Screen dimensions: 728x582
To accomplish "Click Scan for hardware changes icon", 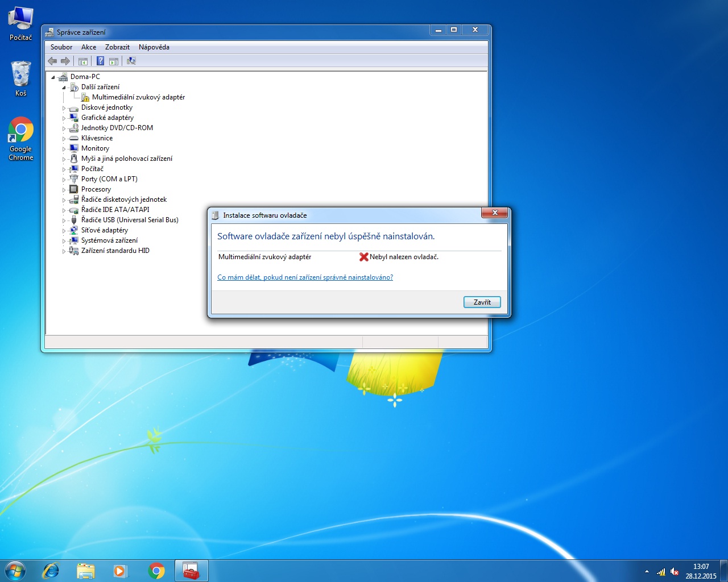I will pyautogui.click(x=131, y=61).
